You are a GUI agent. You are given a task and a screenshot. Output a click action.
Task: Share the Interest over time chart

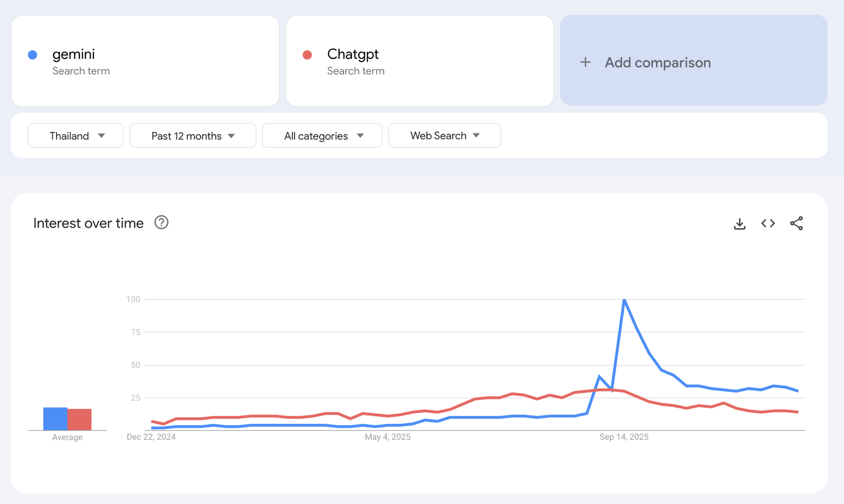coord(796,224)
